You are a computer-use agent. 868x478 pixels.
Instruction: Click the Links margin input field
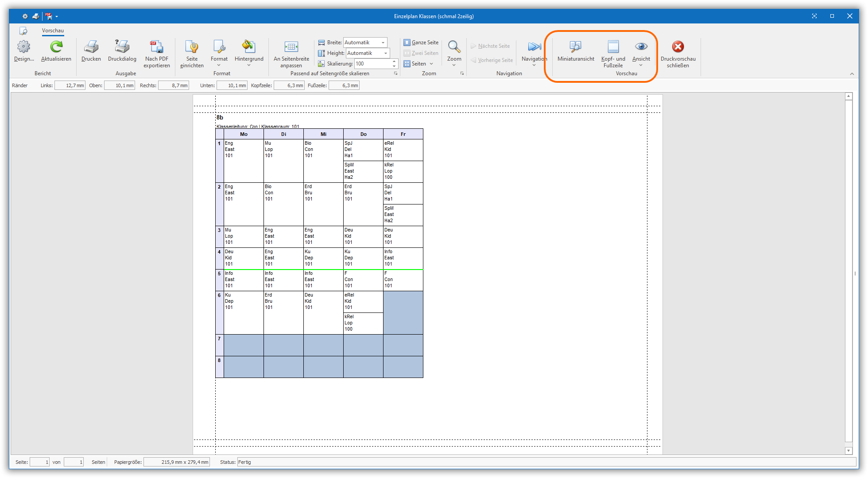(x=70, y=85)
